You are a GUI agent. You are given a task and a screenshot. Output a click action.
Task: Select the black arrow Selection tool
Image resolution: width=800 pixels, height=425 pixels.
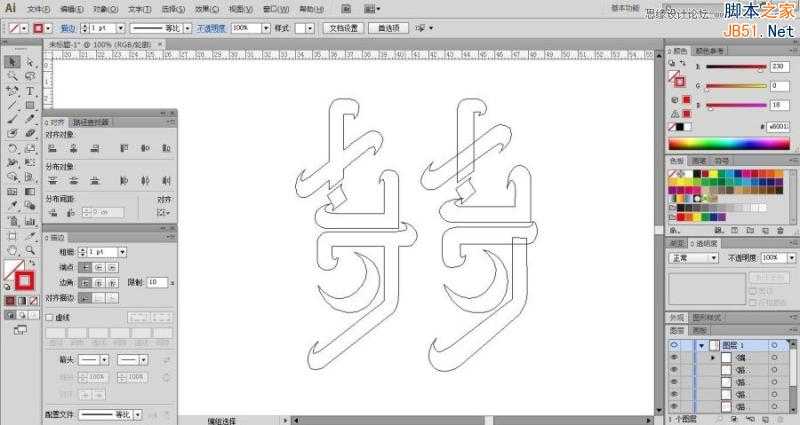(12, 62)
